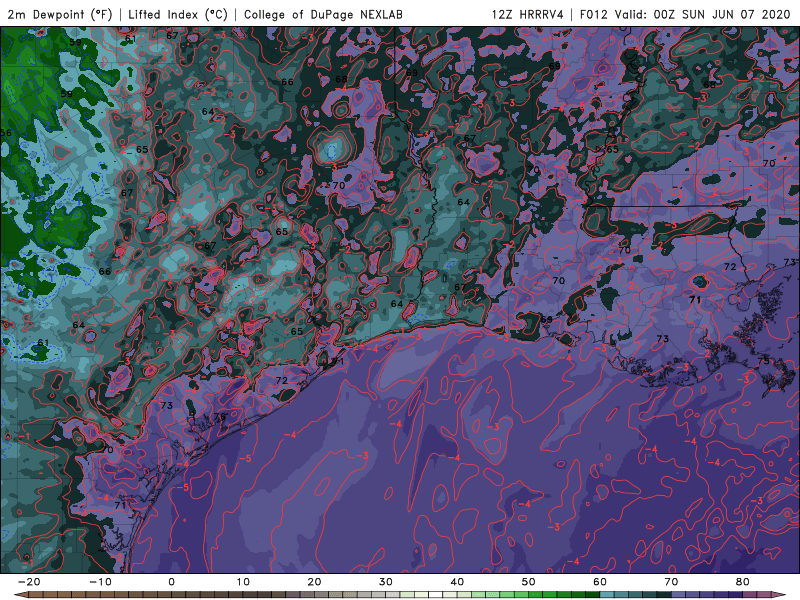Click 'College of DuPage NEXLAB' header text

pyautogui.click(x=323, y=14)
